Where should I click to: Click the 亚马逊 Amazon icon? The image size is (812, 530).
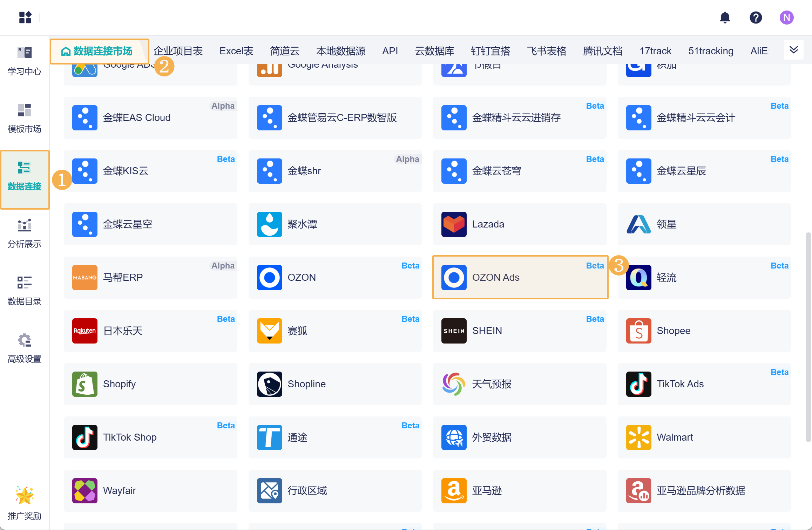tap(454, 491)
